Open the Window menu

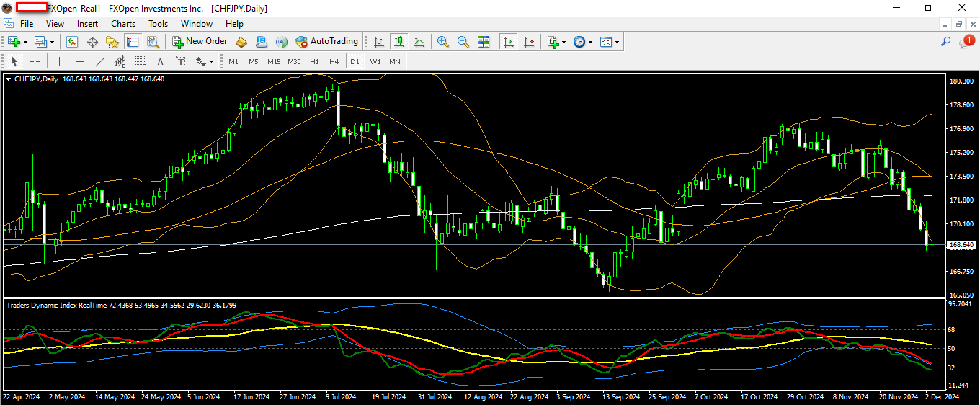point(197,24)
